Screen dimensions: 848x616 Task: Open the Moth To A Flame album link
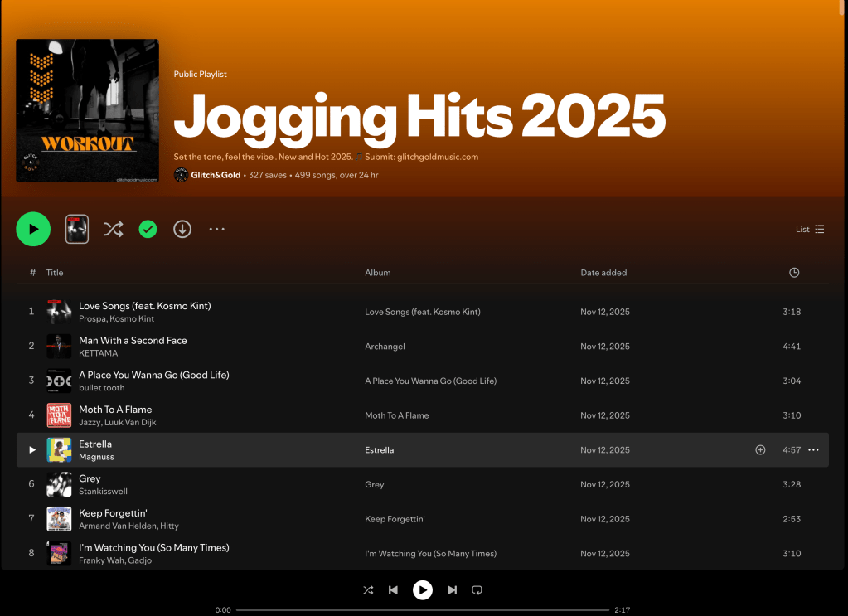point(396,415)
